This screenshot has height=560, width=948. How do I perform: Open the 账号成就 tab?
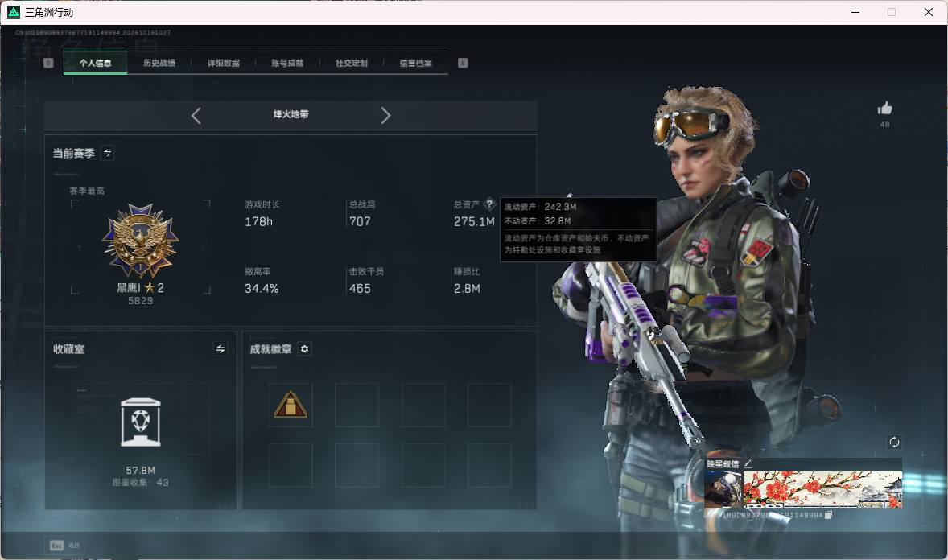point(287,63)
